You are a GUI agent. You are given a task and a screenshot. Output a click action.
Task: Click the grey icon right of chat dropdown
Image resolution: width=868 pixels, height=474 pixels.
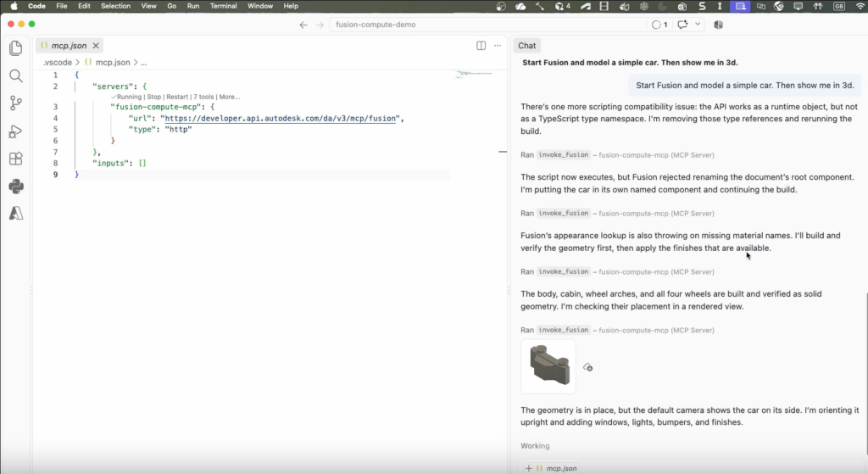pyautogui.click(x=719, y=25)
